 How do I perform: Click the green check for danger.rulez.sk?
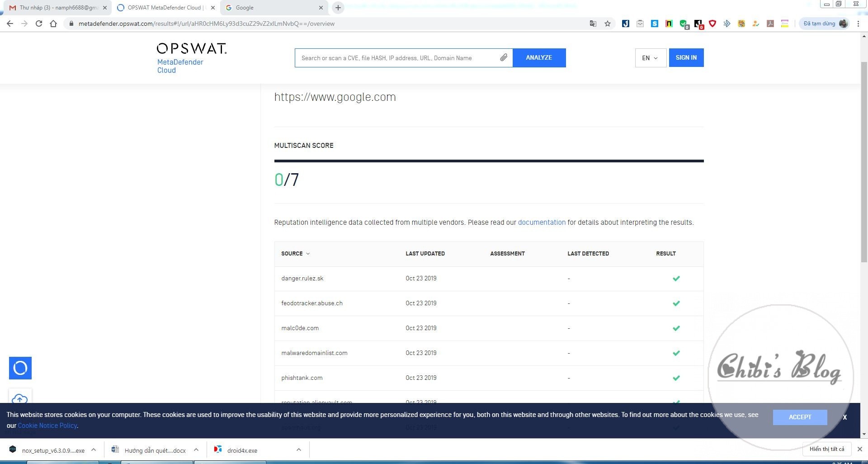[676, 279]
